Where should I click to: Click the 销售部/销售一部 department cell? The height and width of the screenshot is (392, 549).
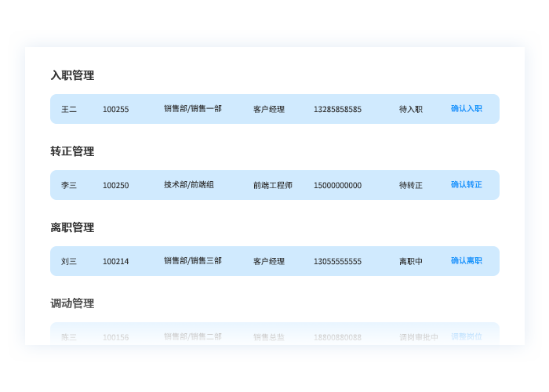(x=192, y=109)
